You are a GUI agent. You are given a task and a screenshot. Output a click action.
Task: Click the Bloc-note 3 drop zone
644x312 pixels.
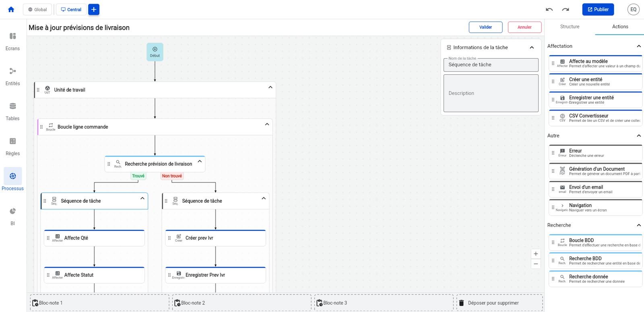pyautogui.click(x=384, y=303)
